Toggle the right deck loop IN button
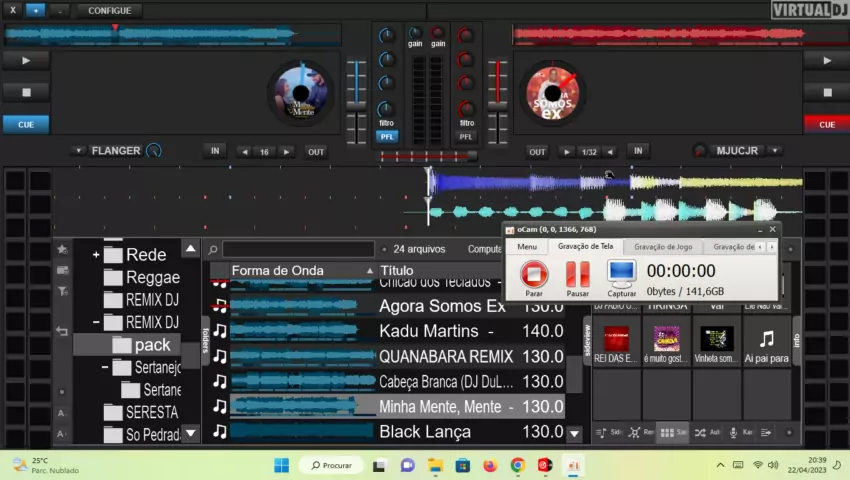Viewport: 850px width, 480px height. [x=638, y=151]
